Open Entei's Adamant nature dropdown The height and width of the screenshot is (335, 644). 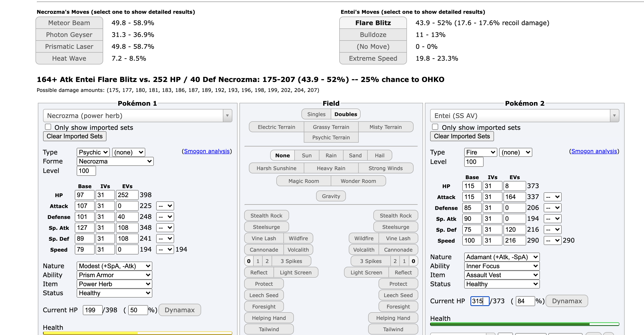pos(502,257)
